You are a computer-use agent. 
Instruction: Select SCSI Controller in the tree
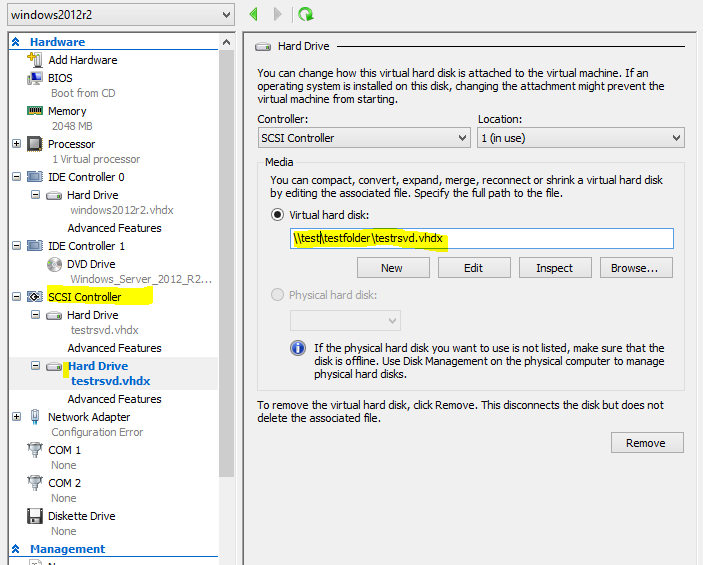(x=84, y=297)
